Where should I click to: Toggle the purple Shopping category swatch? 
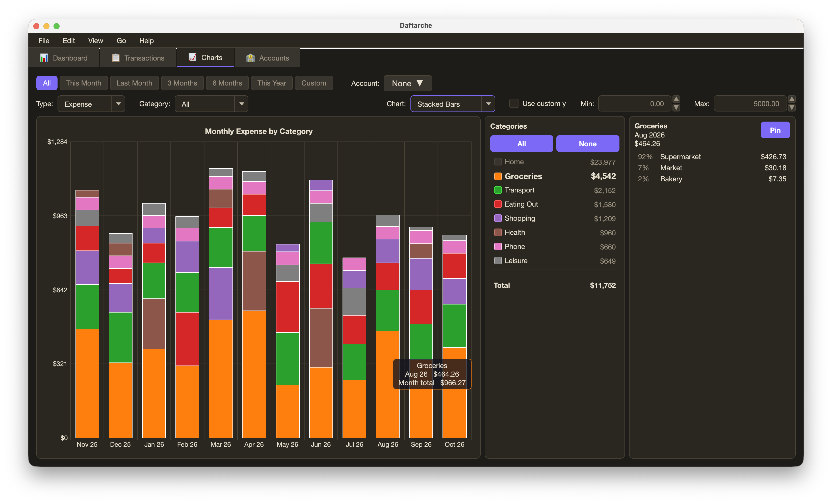(498, 219)
